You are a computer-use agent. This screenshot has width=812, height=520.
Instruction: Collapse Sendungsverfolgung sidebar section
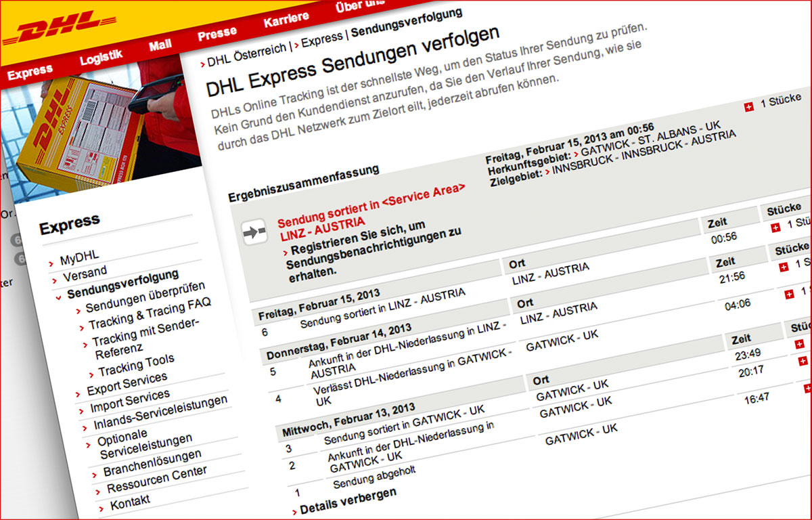coord(122,284)
